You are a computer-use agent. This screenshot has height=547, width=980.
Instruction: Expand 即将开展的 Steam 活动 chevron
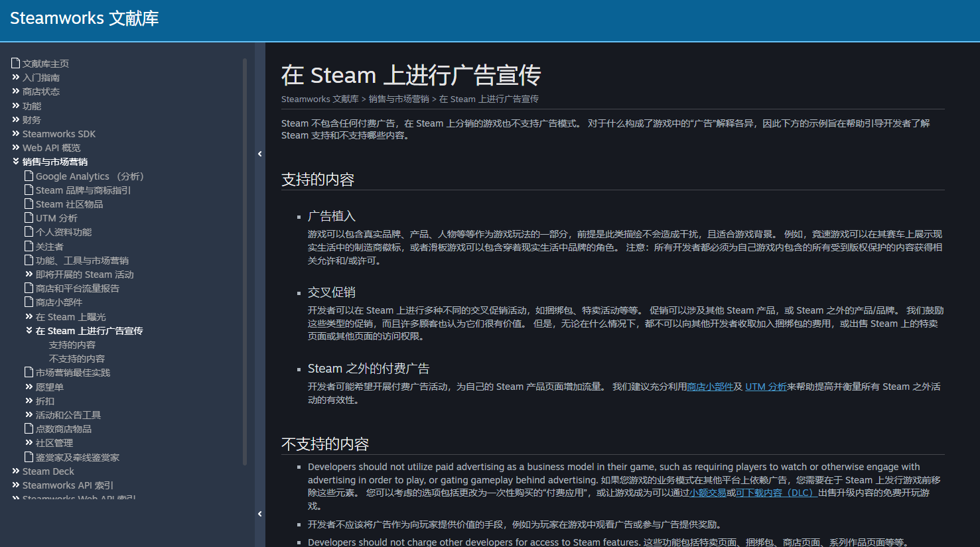29,274
